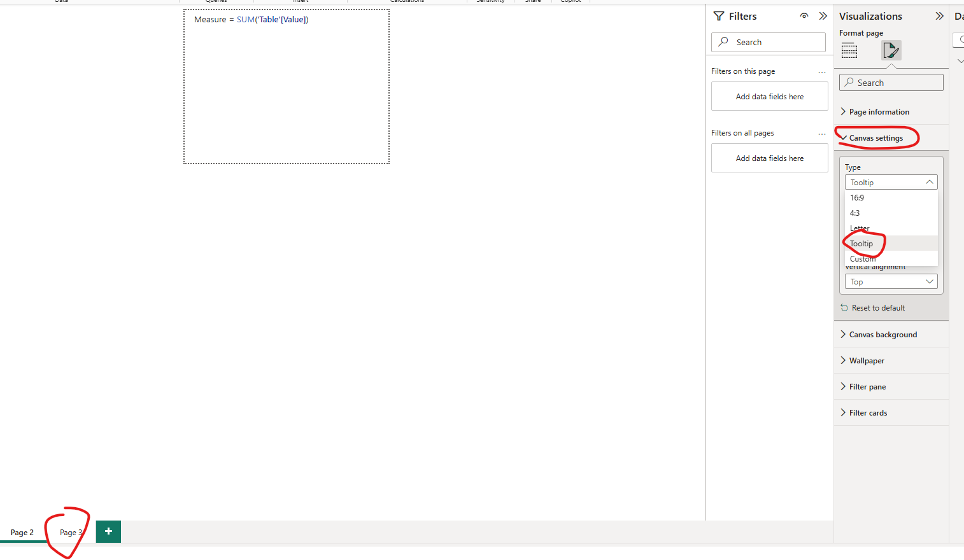This screenshot has width=964, height=560.
Task: Collapse the Canvas settings section
Action: [891, 138]
